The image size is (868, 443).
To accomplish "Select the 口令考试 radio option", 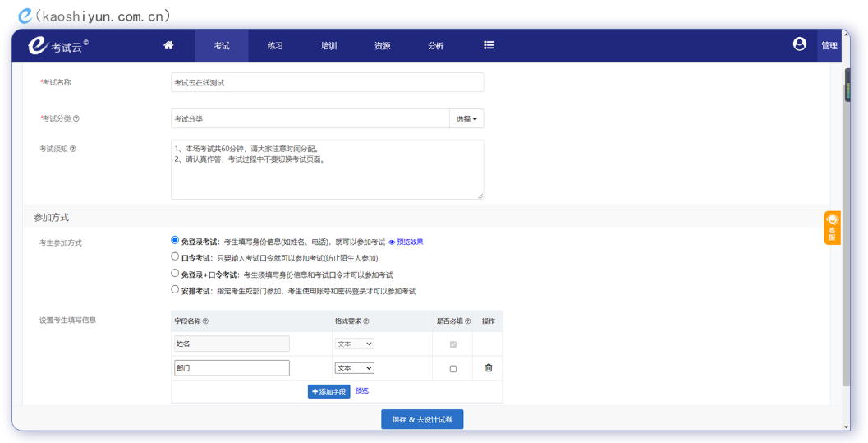I will pos(175,257).
